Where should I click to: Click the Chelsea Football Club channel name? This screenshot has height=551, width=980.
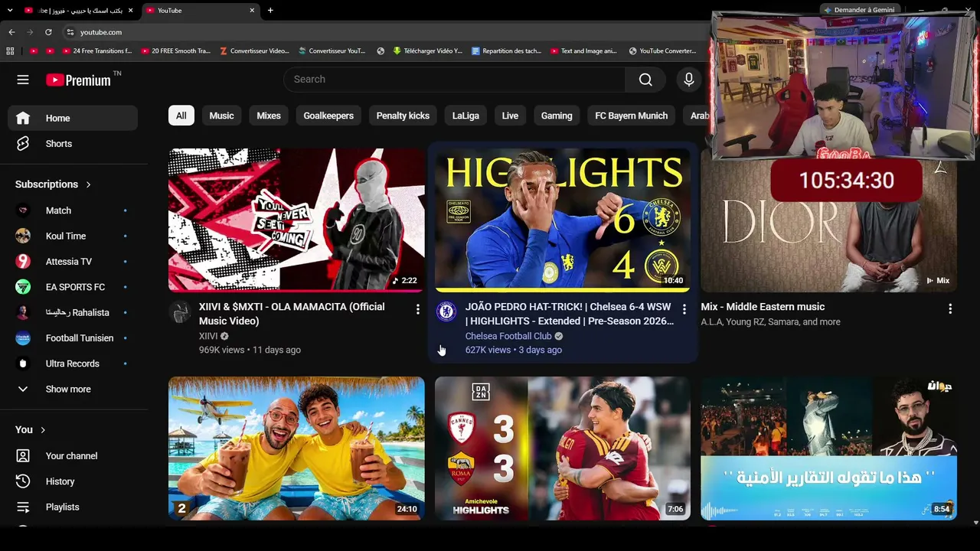pyautogui.click(x=508, y=336)
